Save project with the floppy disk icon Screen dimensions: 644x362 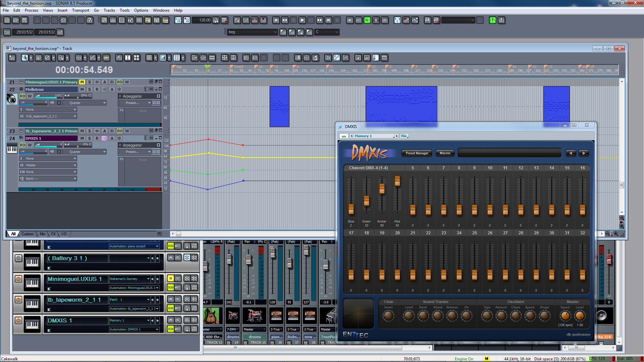tap(24, 20)
